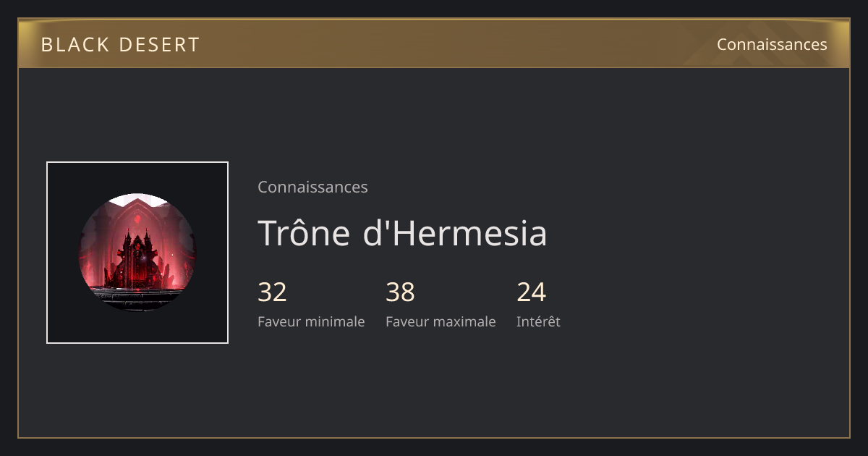Click the circular Trône d'Hermesia throne image
The height and width of the screenshot is (456, 868).
pos(137,253)
